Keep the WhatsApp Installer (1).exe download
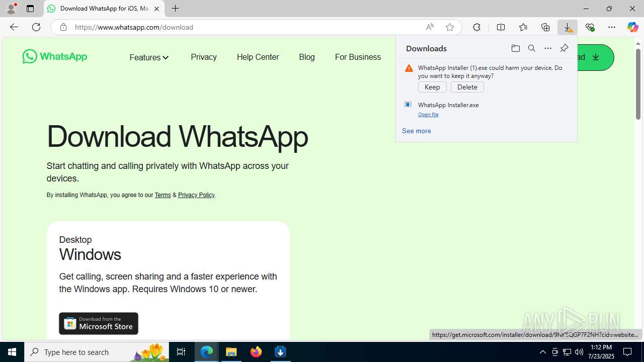Screen dimensions: 644x362 point(432,87)
